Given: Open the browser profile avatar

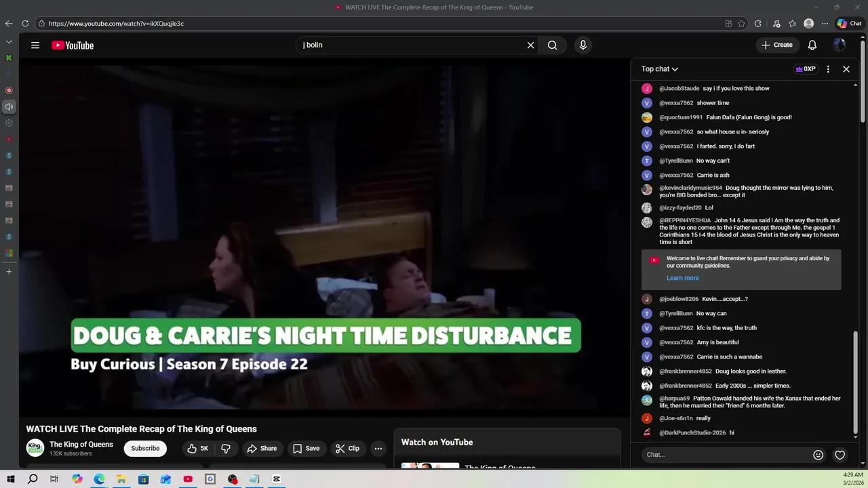Looking at the screenshot, I should [809, 24].
